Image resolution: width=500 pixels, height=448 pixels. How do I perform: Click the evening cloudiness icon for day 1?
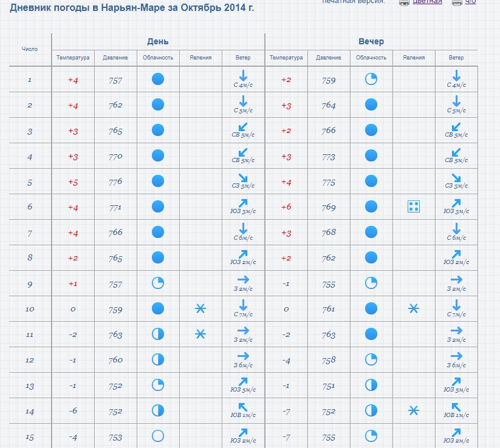click(x=371, y=79)
